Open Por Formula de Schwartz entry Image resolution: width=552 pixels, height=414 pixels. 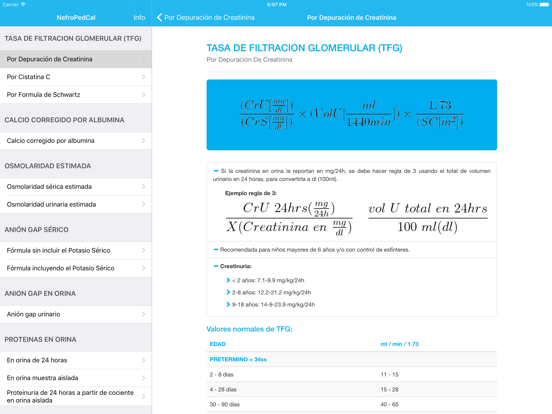click(x=76, y=94)
